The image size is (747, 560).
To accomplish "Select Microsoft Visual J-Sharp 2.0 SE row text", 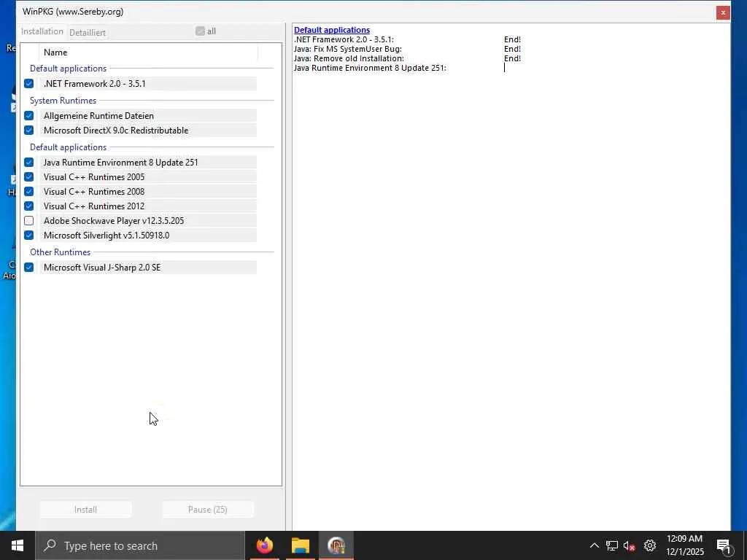I will (x=102, y=268).
